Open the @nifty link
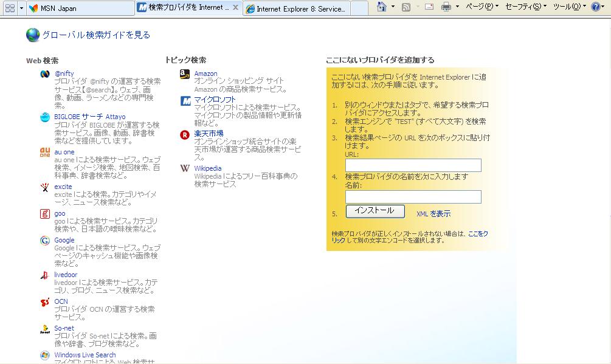The image size is (611, 364). point(64,73)
